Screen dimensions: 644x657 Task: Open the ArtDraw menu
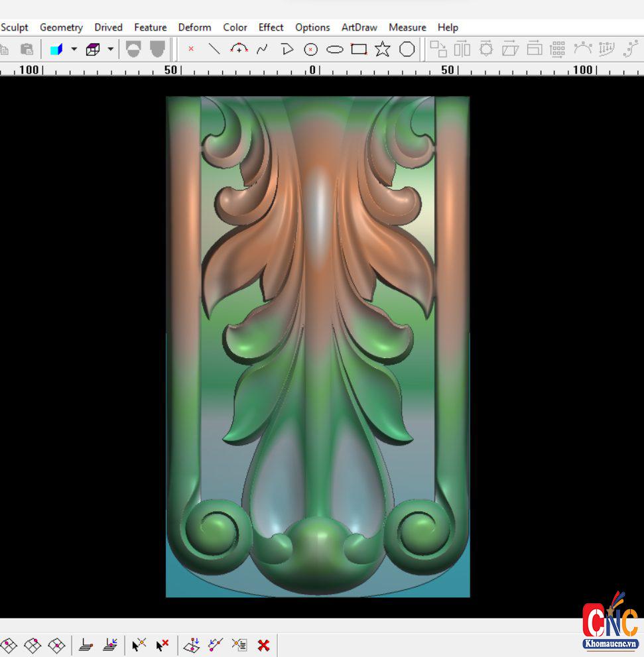coord(359,27)
